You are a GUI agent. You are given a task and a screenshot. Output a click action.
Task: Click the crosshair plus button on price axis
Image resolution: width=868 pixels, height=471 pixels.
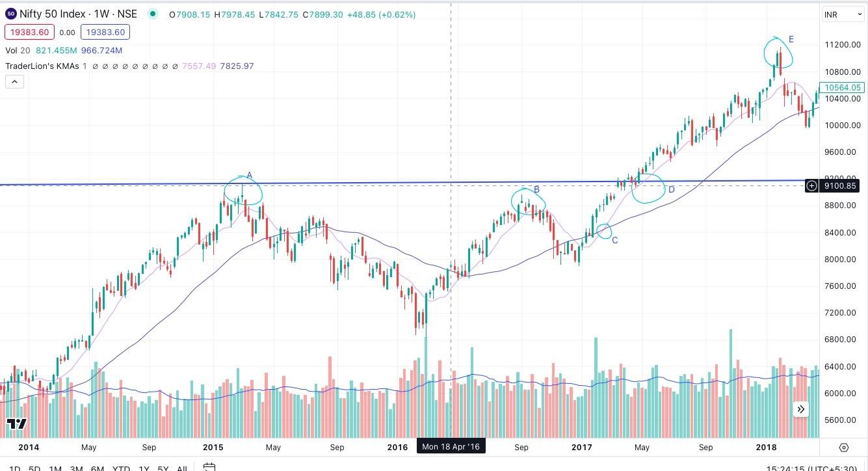tap(812, 186)
